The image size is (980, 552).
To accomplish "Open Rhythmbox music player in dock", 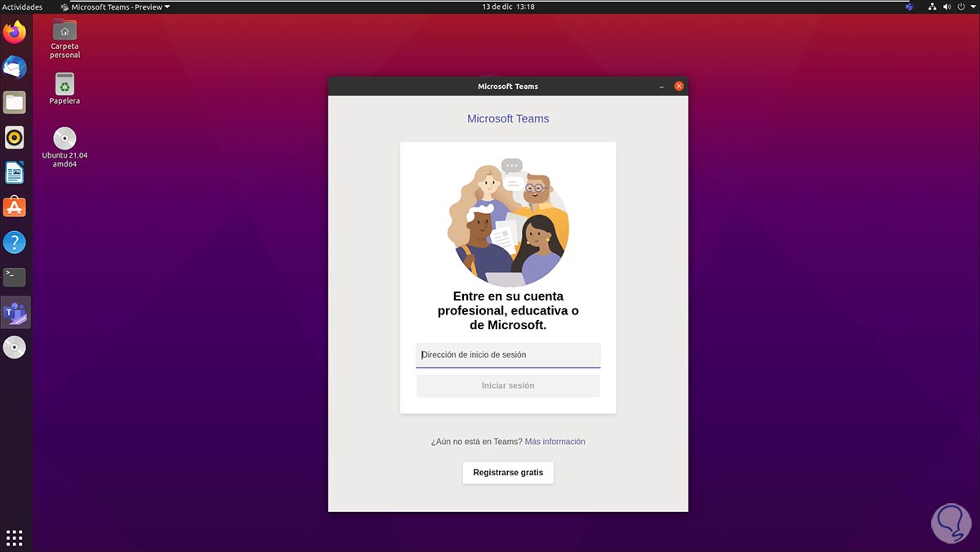I will pos(15,137).
